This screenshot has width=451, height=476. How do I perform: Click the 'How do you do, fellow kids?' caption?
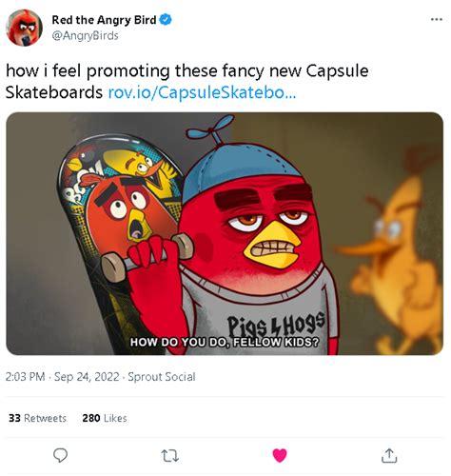pyautogui.click(x=225, y=342)
